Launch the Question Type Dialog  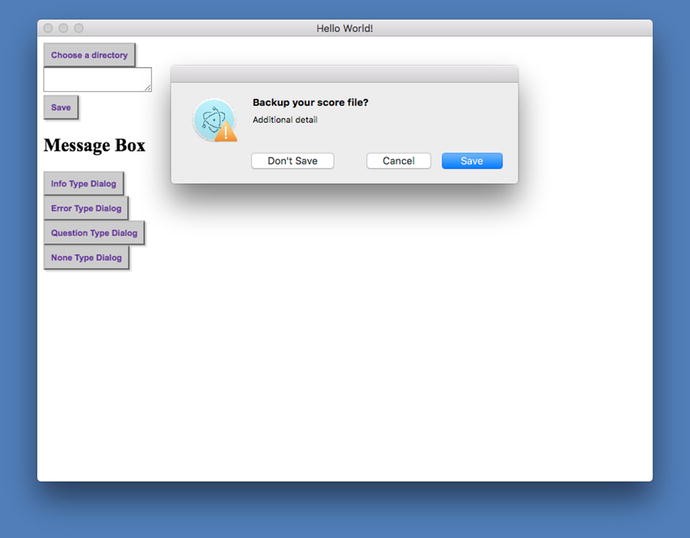click(x=94, y=233)
